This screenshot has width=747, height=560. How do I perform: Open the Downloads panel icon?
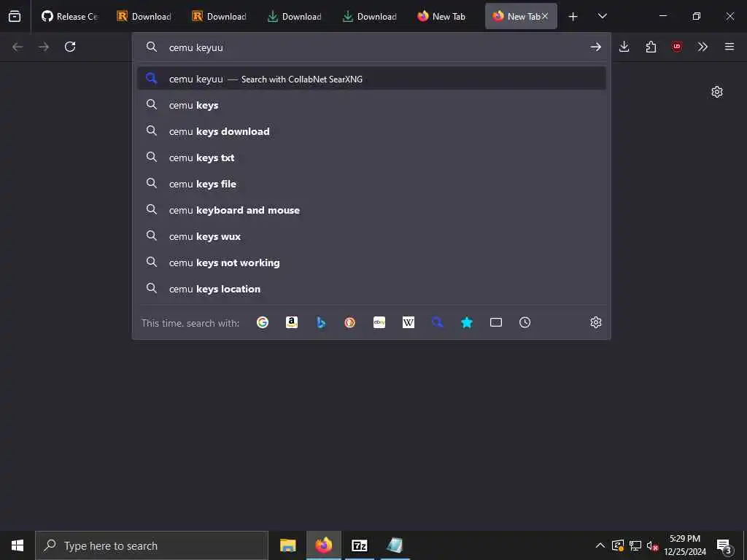[624, 47]
